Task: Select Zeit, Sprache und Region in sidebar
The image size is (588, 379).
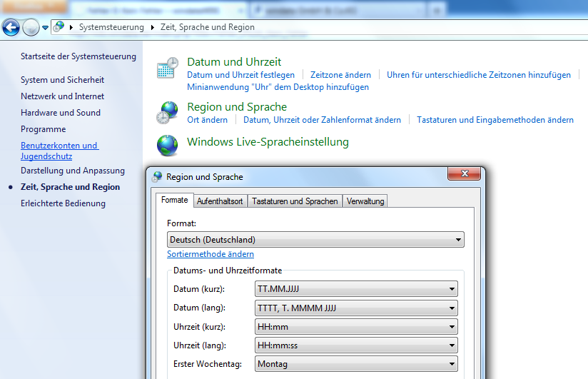Action: (70, 187)
